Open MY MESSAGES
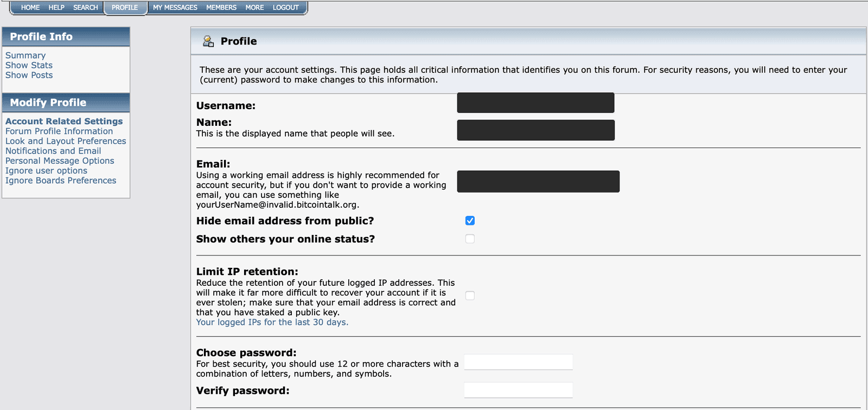This screenshot has width=868, height=410. click(x=175, y=8)
